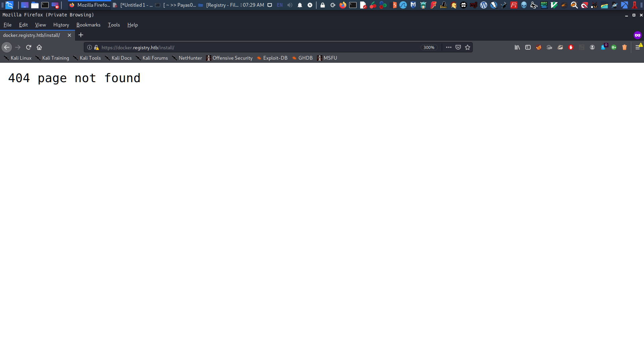Switch to the Payas0 terminal taskbar window
Viewport: 644px width, 362px height.
tap(175, 5)
